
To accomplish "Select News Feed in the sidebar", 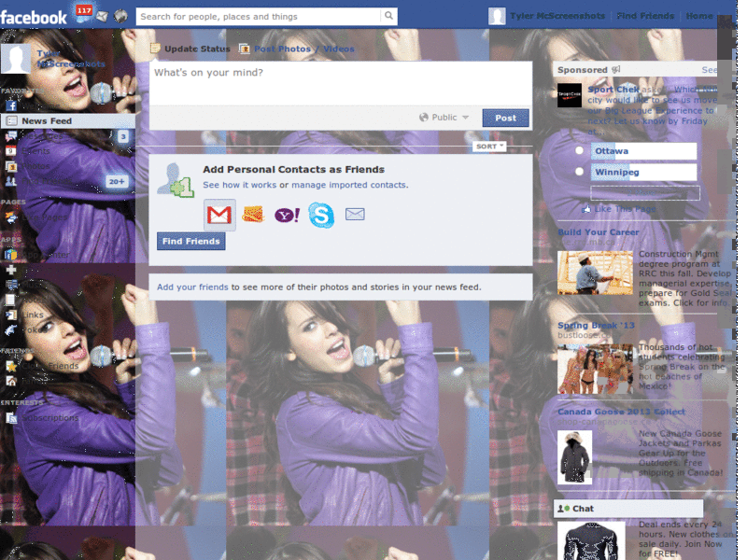I will 68,121.
